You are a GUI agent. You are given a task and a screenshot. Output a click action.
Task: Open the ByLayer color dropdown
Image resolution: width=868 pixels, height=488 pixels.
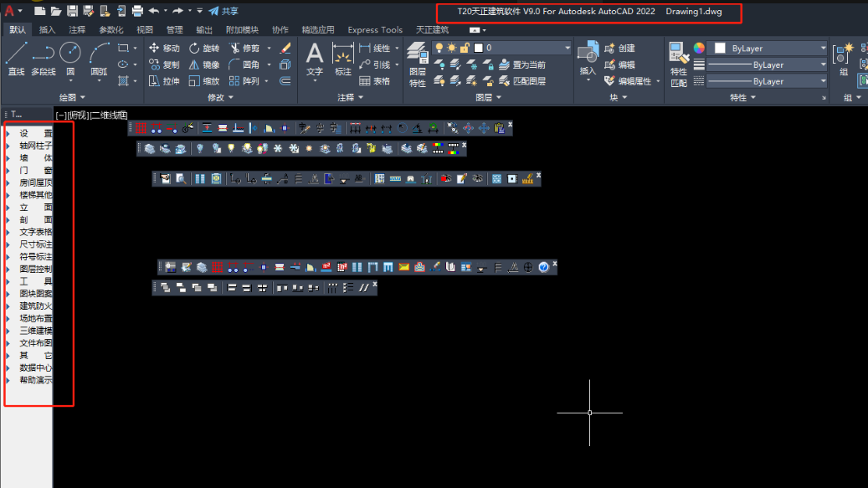point(768,49)
